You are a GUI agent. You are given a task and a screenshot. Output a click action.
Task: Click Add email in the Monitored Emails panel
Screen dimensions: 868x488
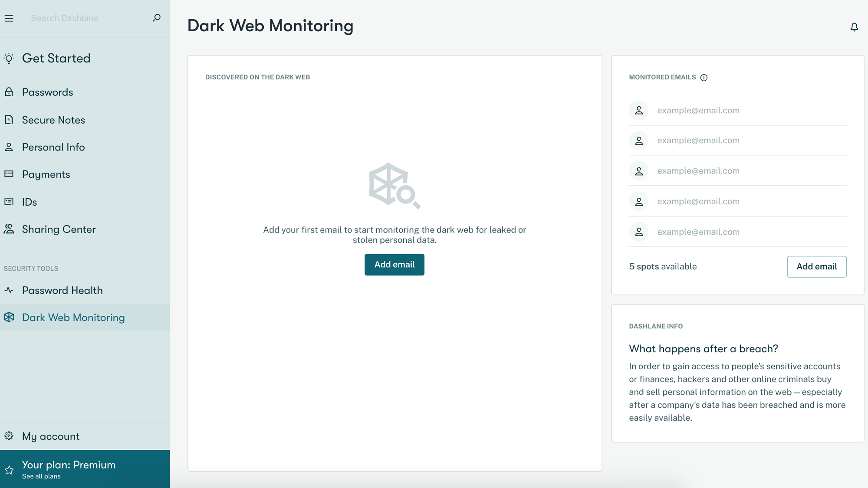[816, 266]
